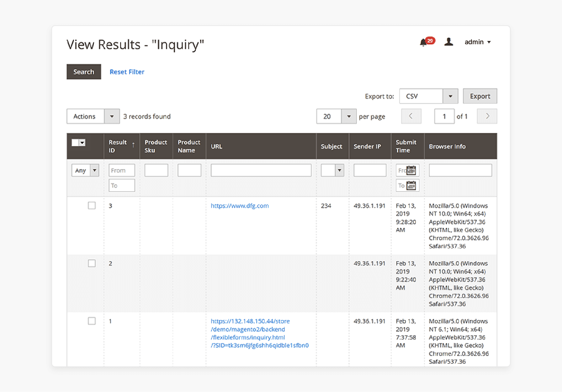Click the Reset Filter link
Image resolution: width=562 pixels, height=392 pixels.
tap(127, 72)
